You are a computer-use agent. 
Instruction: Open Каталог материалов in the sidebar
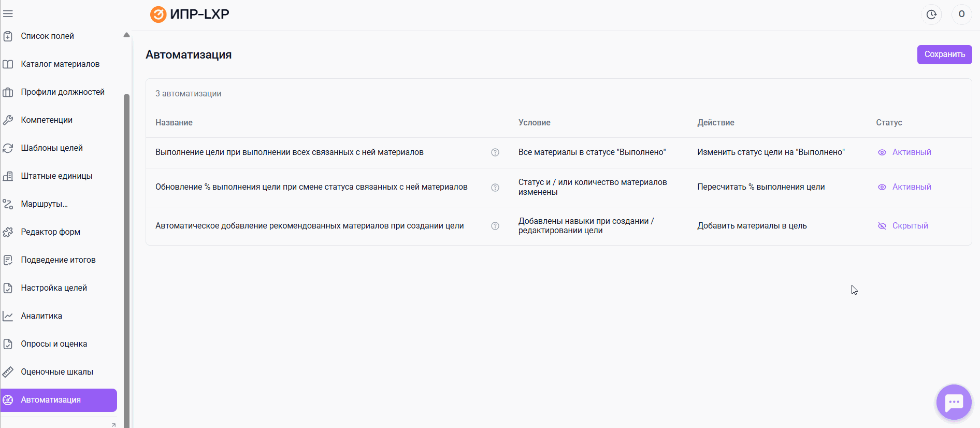click(60, 64)
